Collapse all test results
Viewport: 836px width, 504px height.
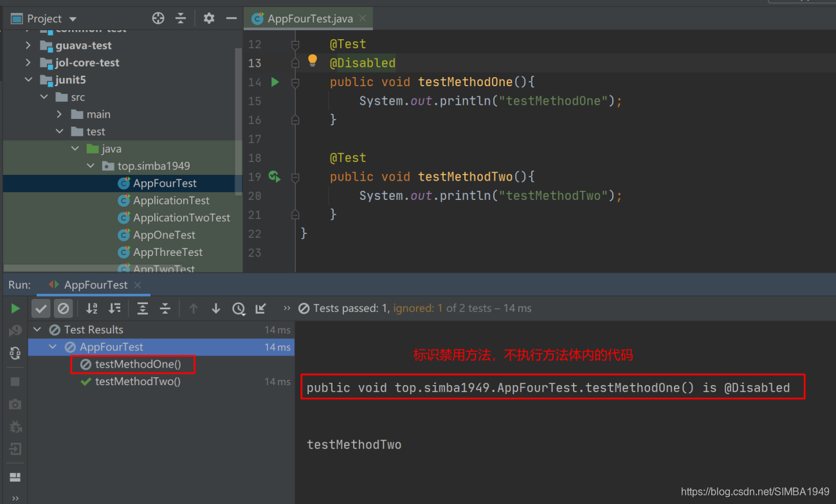pos(165,309)
